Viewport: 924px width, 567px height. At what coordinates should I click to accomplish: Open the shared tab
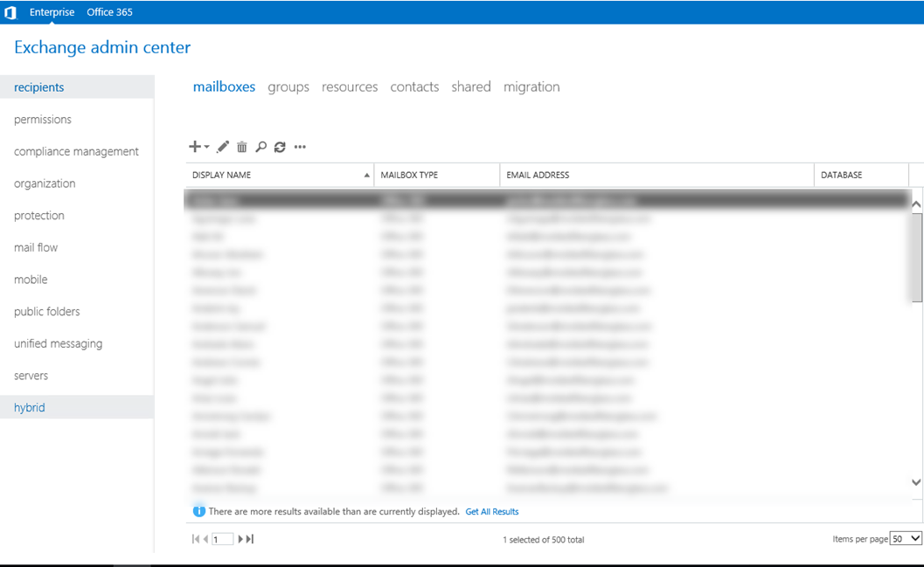pyautogui.click(x=471, y=86)
